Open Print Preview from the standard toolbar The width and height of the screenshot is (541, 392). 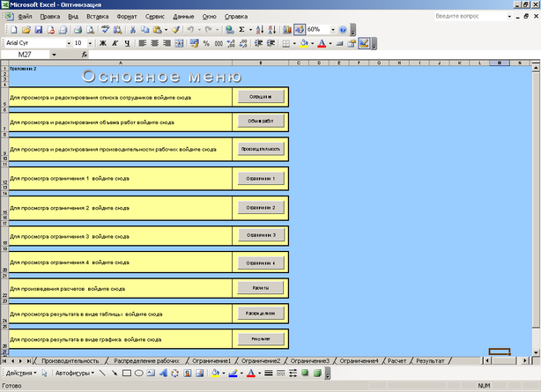[x=89, y=29]
